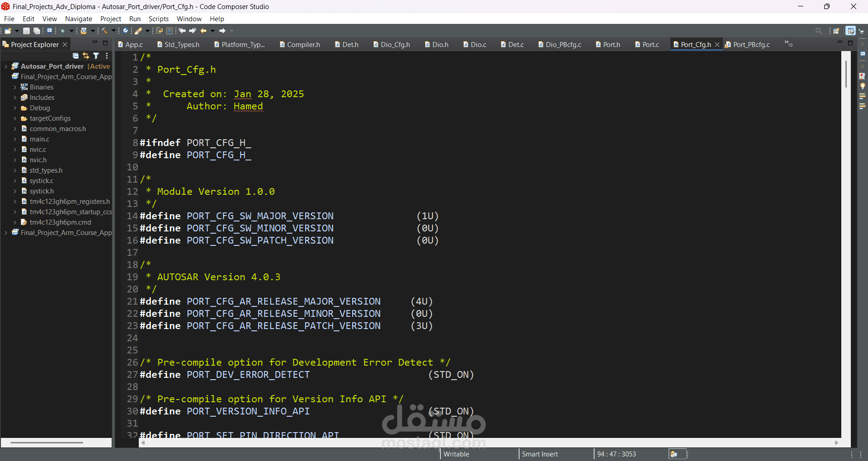
Task: Select main.c in Project Explorer
Action: click(x=39, y=139)
